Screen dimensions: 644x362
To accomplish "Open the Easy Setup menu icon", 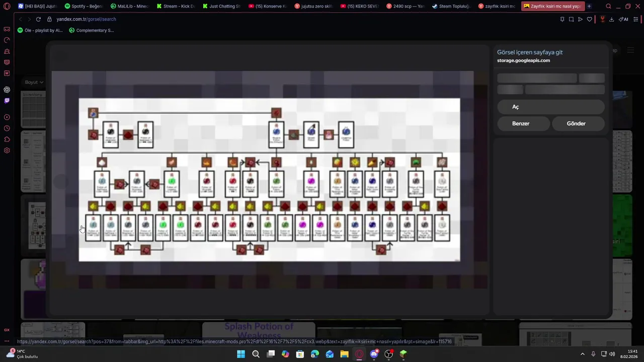I will (x=636, y=19).
